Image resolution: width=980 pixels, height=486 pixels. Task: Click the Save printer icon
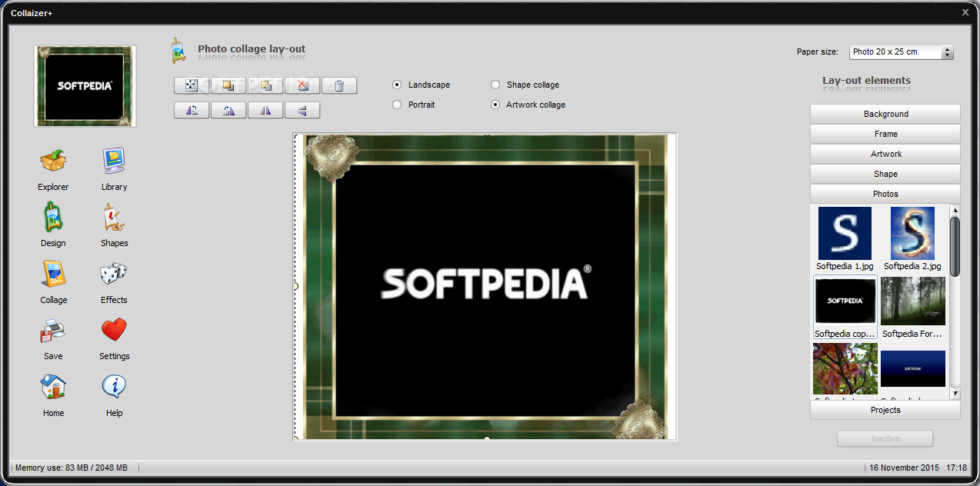point(53,331)
